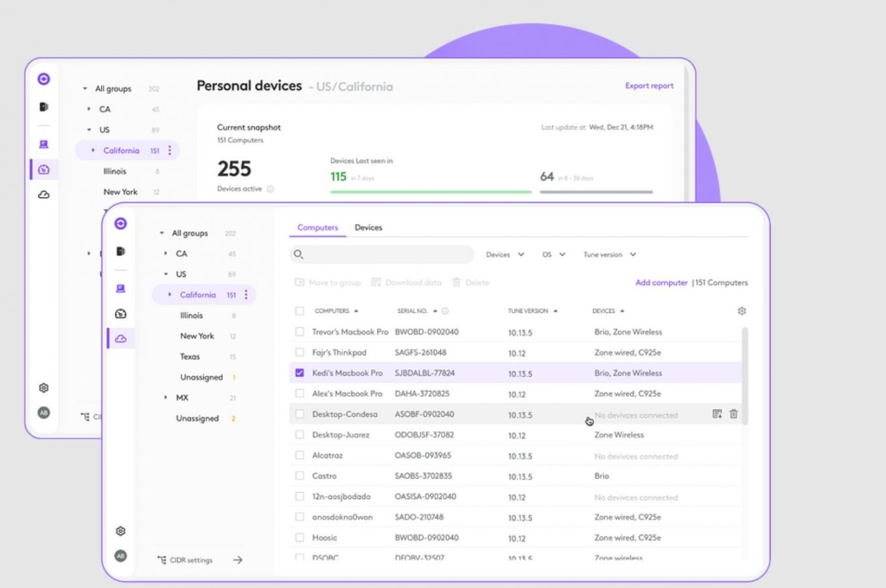Viewport: 886px width, 588px height.
Task: Open the door icon in back window sidebar
Action: point(44,106)
